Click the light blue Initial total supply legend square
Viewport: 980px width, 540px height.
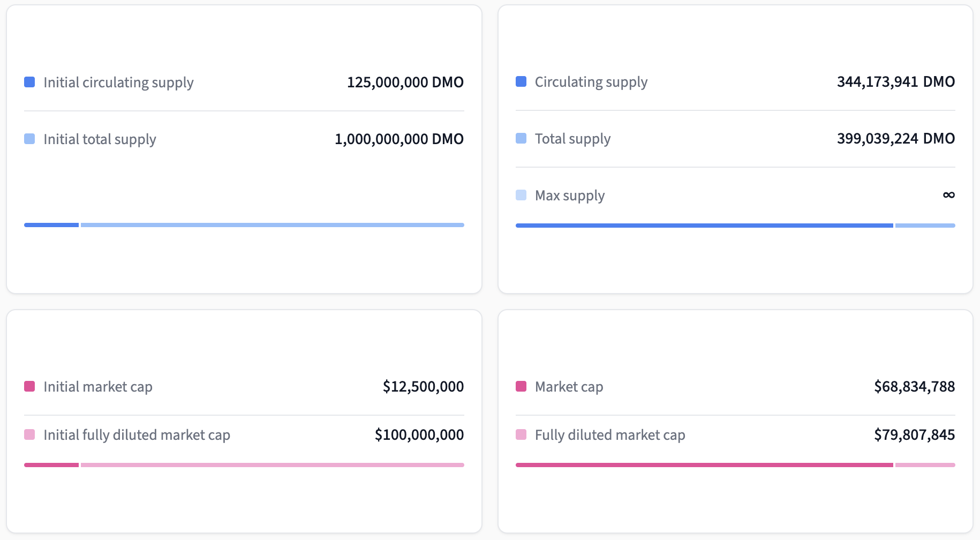coord(29,139)
